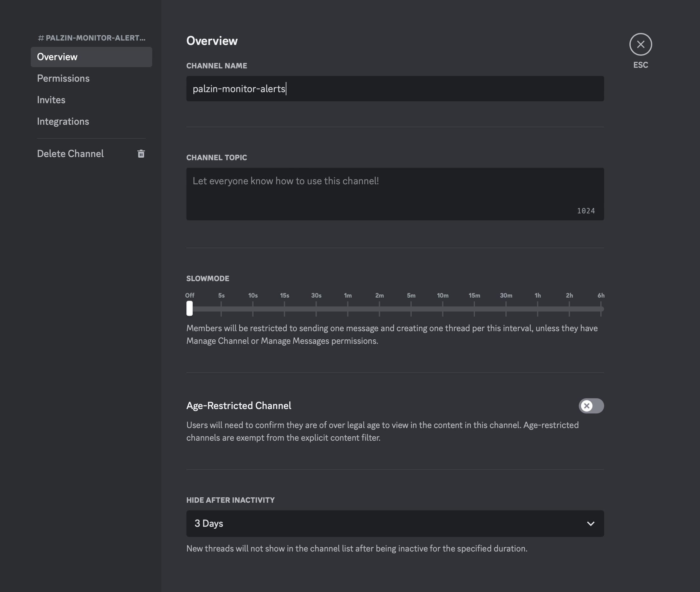The width and height of the screenshot is (700, 592).
Task: Set slowmode to the 2h tick
Action: [569, 309]
